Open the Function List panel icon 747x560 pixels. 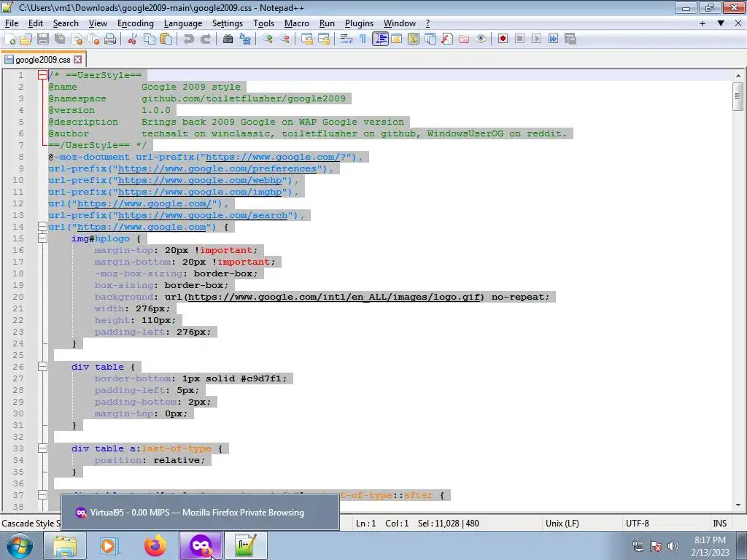(447, 39)
